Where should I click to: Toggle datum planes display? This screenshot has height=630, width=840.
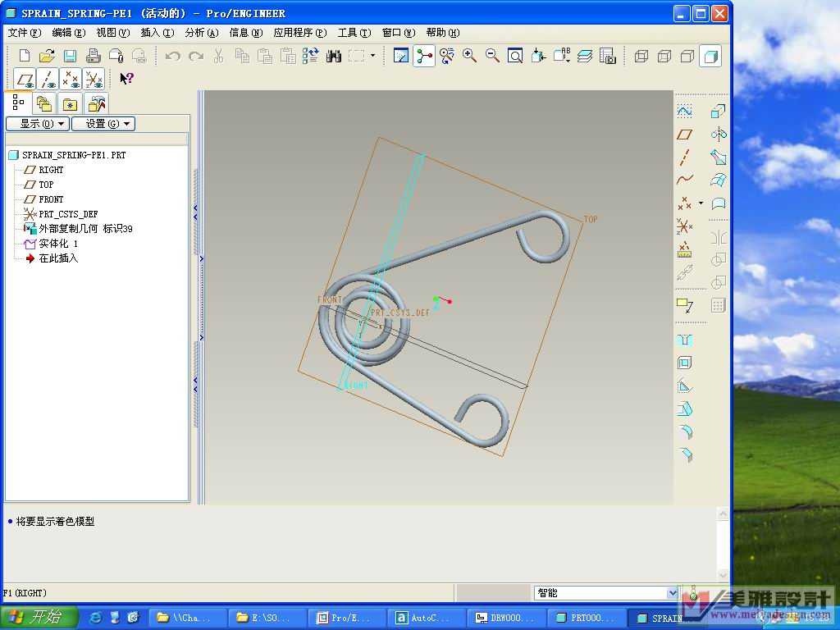[24, 80]
